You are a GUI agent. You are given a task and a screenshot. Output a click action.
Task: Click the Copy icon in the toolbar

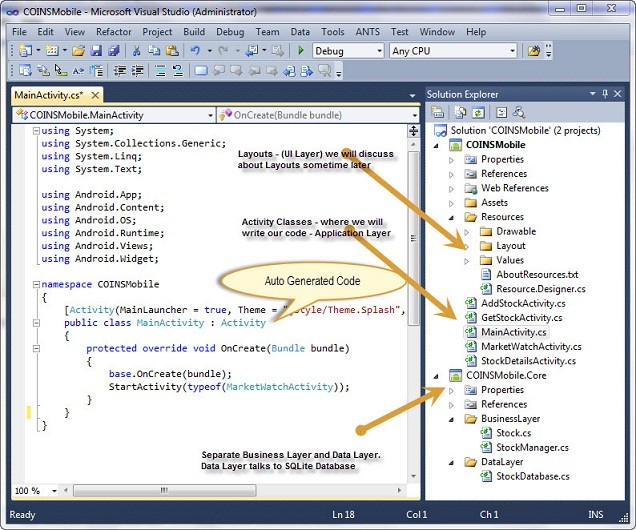[154, 51]
